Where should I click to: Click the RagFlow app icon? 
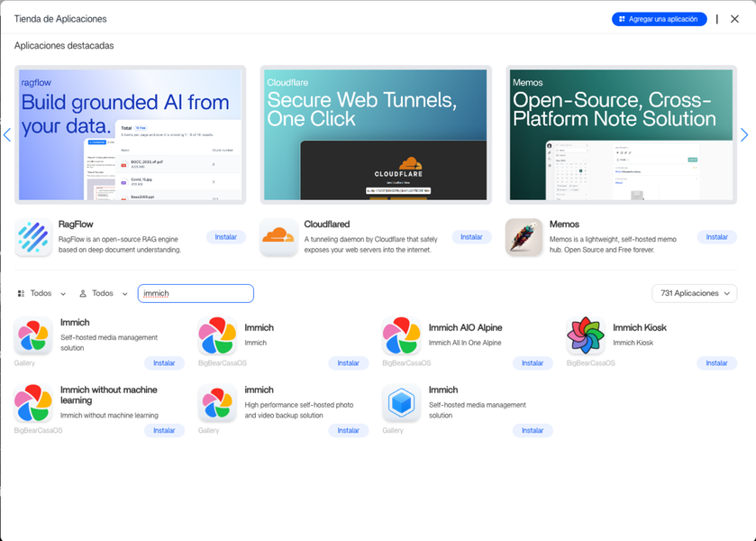pyautogui.click(x=33, y=237)
